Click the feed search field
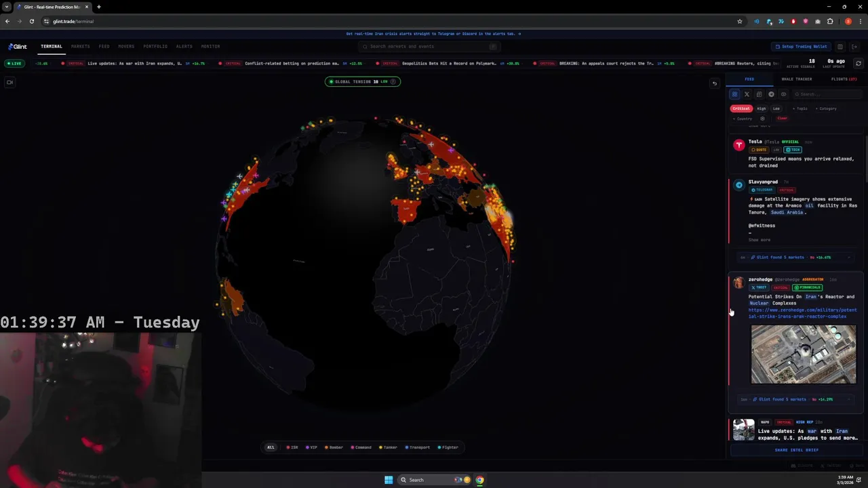868x488 pixels. pos(827,94)
